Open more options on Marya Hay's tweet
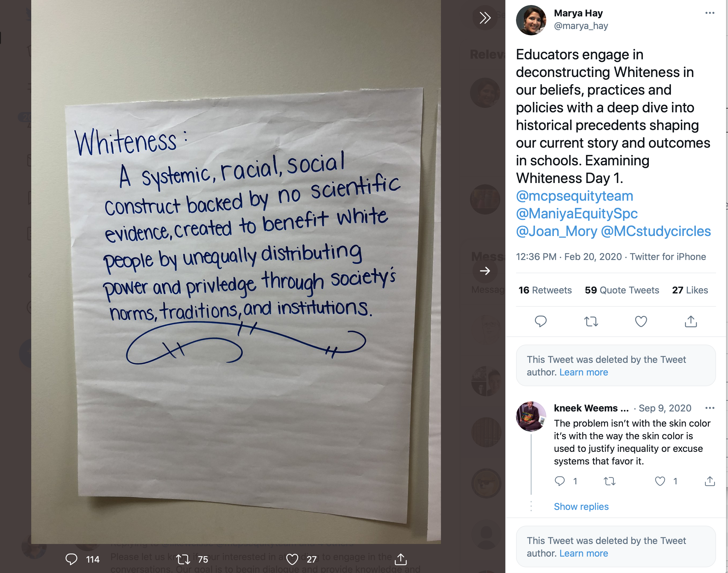Screen dimensions: 728x573 click(x=710, y=13)
